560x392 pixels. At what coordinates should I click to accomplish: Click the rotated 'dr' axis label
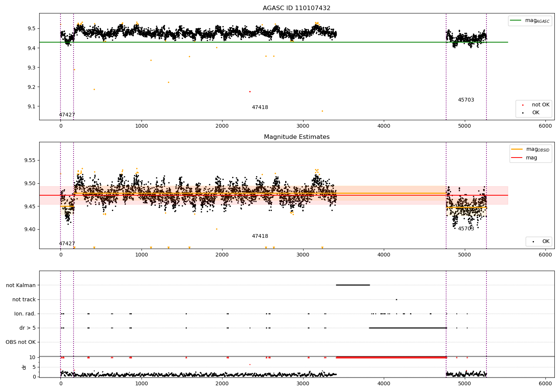click(24, 367)
